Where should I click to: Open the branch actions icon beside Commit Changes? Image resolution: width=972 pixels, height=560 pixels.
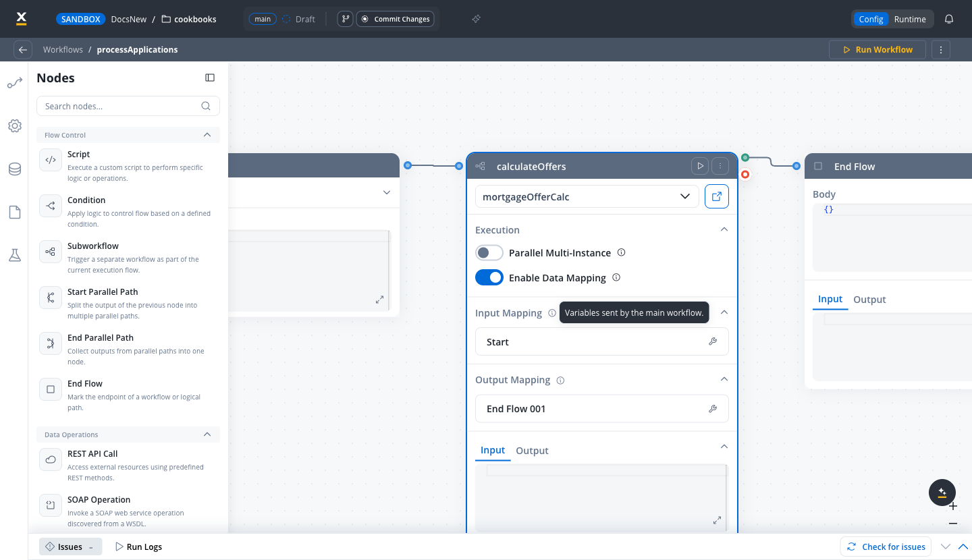pyautogui.click(x=345, y=19)
